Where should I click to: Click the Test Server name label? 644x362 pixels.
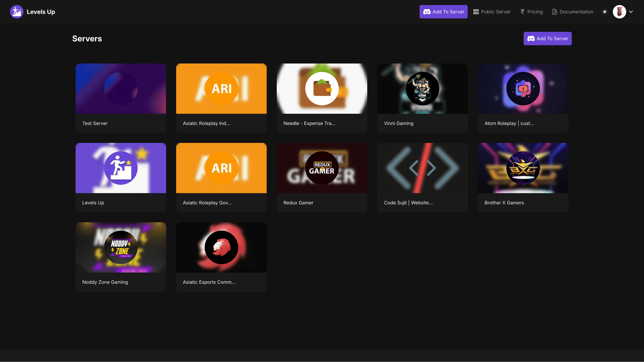click(95, 123)
